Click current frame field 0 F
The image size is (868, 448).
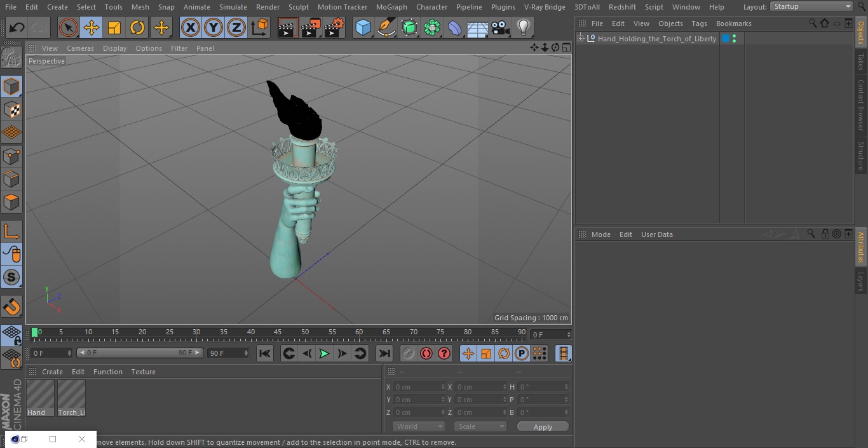point(550,334)
